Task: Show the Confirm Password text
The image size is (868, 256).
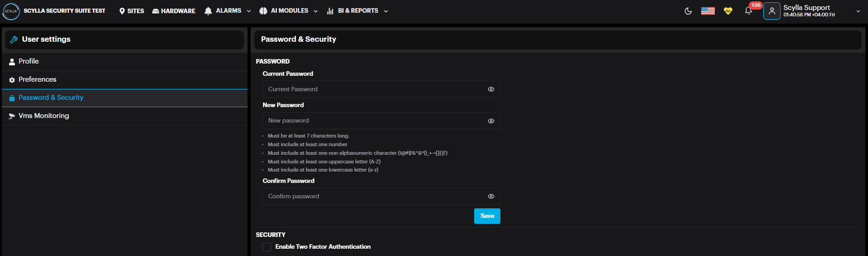Action: (x=491, y=197)
